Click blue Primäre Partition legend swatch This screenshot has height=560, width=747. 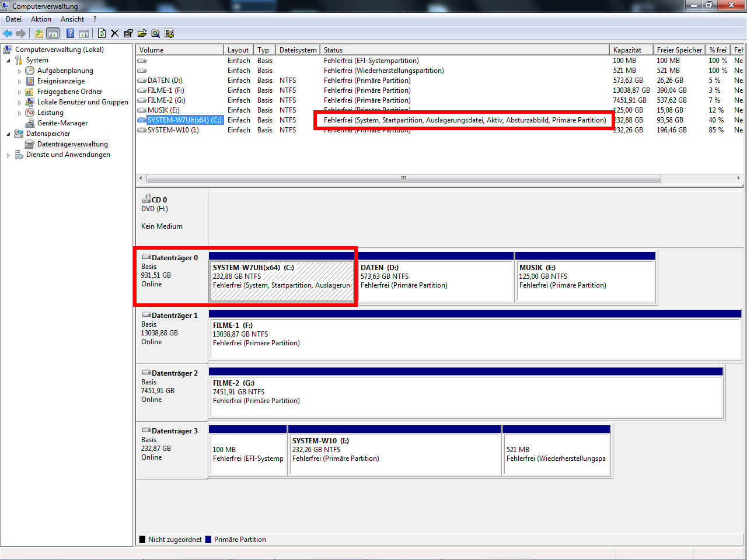pos(208,540)
